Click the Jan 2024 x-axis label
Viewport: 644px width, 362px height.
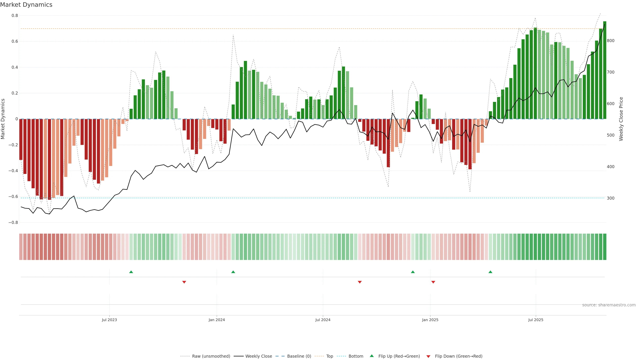217,320
